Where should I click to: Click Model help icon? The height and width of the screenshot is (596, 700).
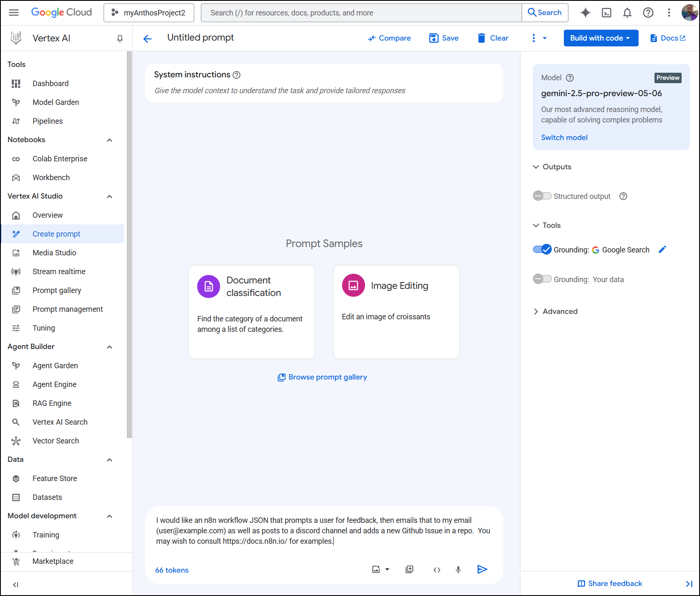coord(570,78)
